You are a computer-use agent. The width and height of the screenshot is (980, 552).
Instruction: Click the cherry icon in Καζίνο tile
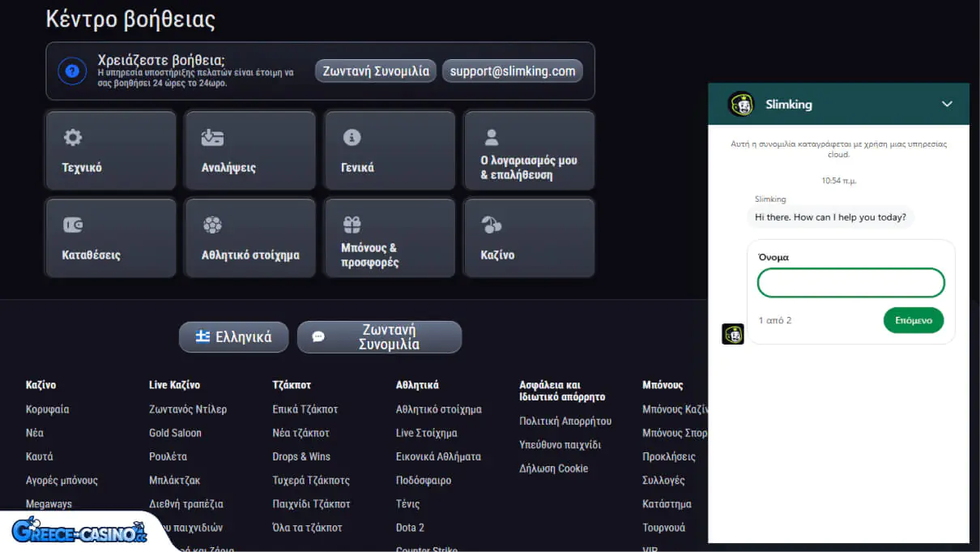[491, 225]
